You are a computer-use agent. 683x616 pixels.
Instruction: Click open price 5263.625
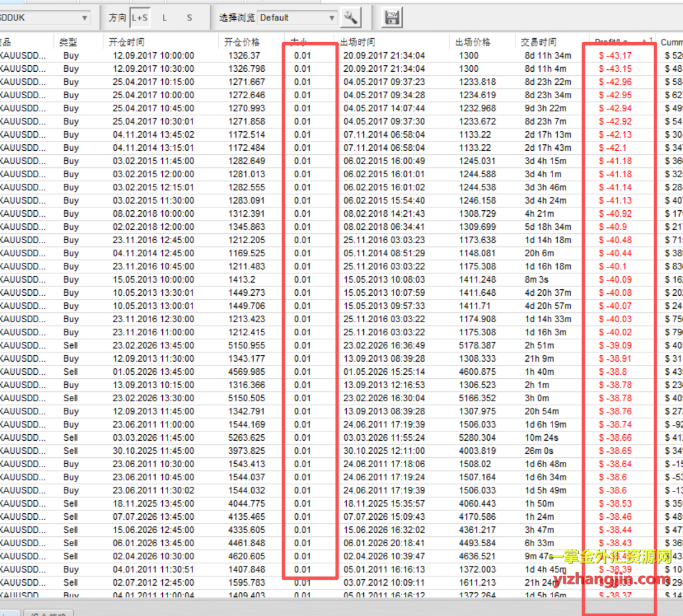[x=247, y=437]
